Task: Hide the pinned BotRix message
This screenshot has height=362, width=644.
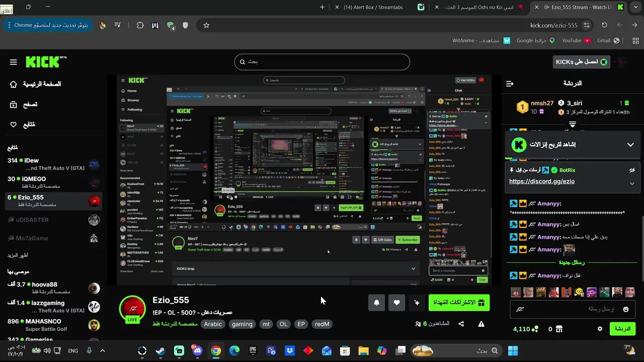Action: point(632,170)
